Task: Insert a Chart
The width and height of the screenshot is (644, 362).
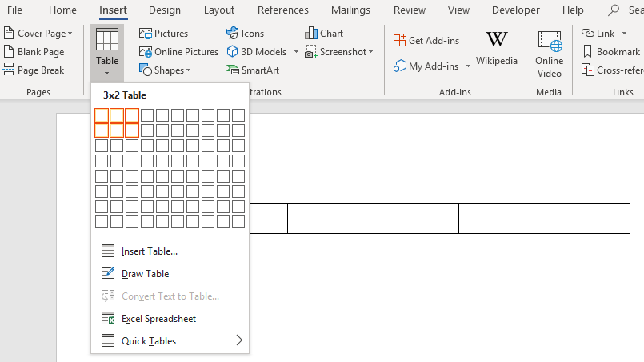Action: [324, 34]
